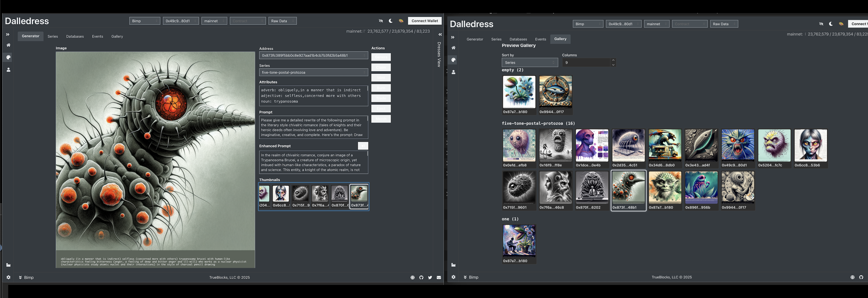Open settings gear in the left window footer
This screenshot has width=868, height=298.
pos(8,278)
